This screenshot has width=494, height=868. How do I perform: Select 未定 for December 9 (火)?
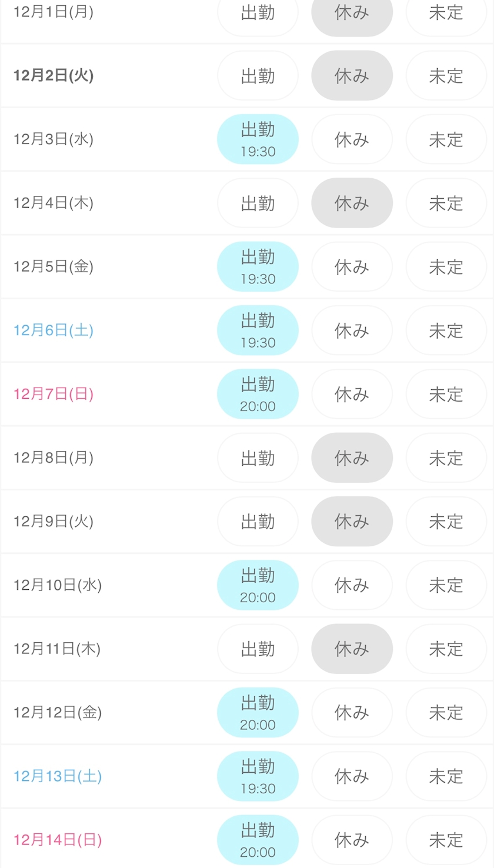[446, 522]
